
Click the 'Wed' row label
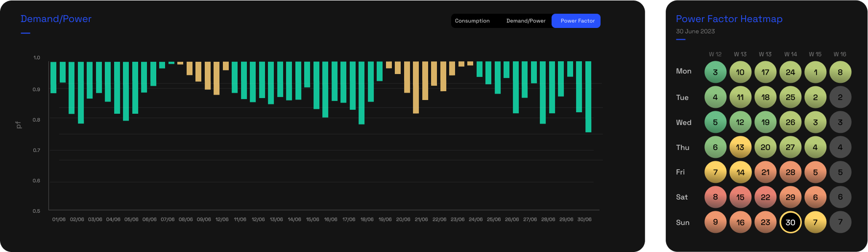(x=683, y=123)
